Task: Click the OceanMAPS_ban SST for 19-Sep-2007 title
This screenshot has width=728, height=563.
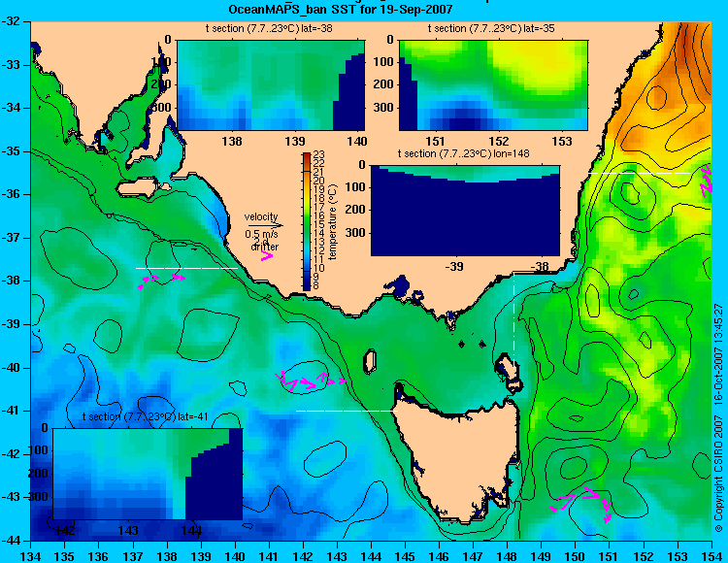Action: (341, 9)
